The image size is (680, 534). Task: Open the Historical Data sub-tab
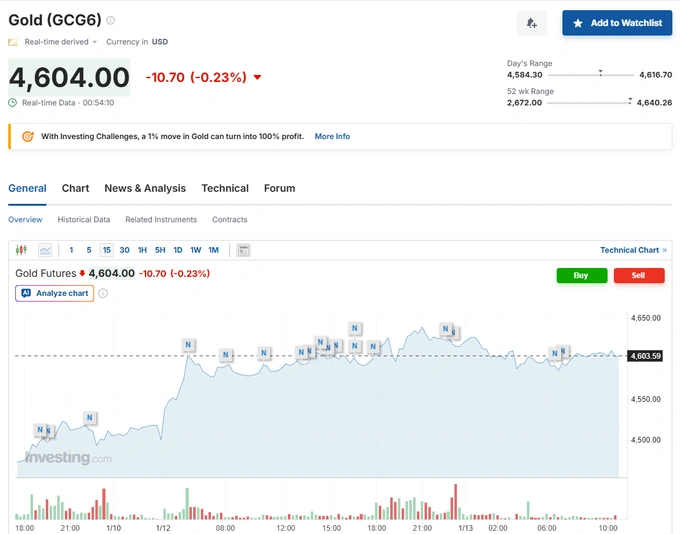coord(83,219)
